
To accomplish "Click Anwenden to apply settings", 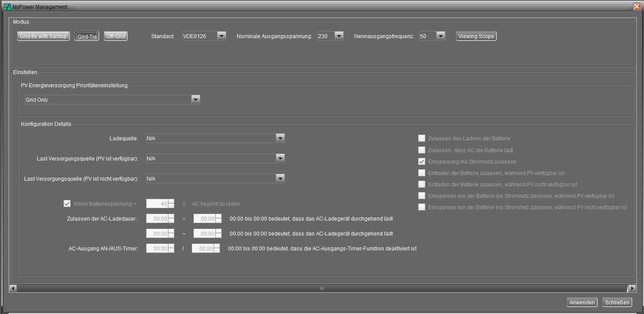I will click(x=582, y=302).
